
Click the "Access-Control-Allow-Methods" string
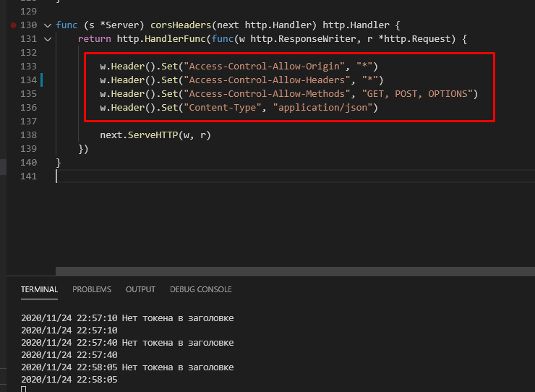click(267, 94)
